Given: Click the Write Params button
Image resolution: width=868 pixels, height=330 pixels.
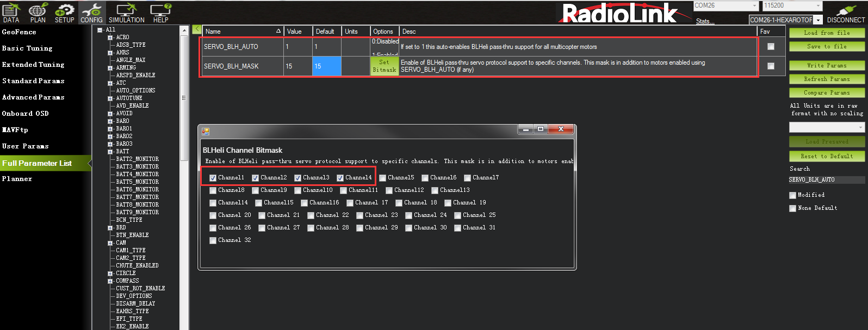Looking at the screenshot, I should pyautogui.click(x=827, y=65).
